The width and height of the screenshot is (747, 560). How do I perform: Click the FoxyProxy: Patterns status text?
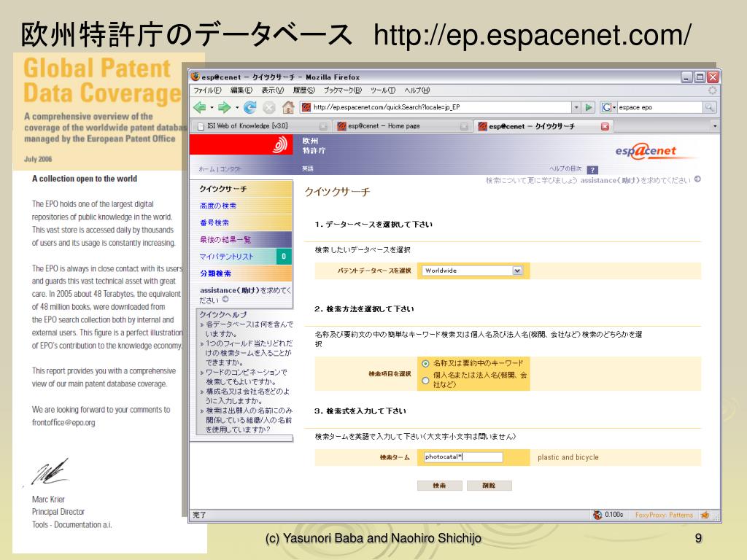[664, 515]
